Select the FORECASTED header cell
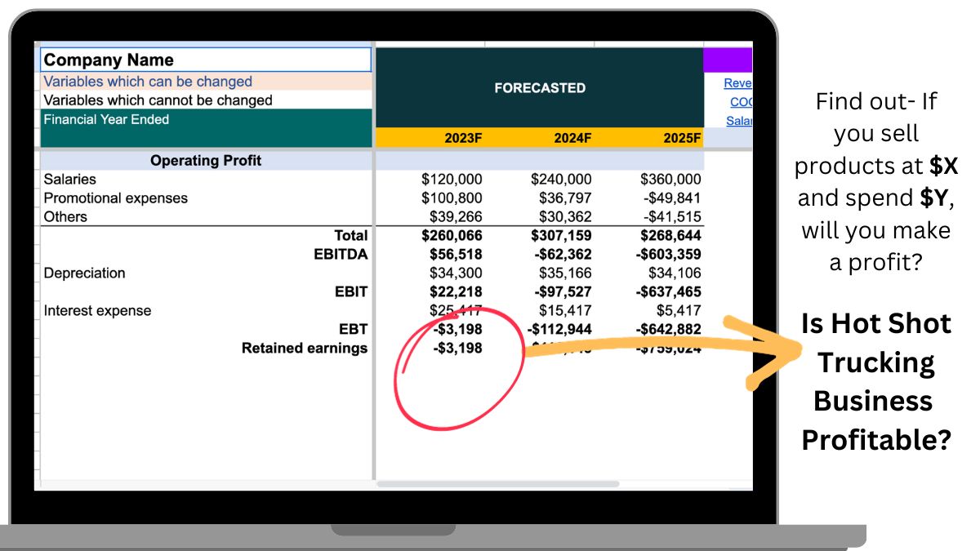The image size is (980, 551). [539, 88]
